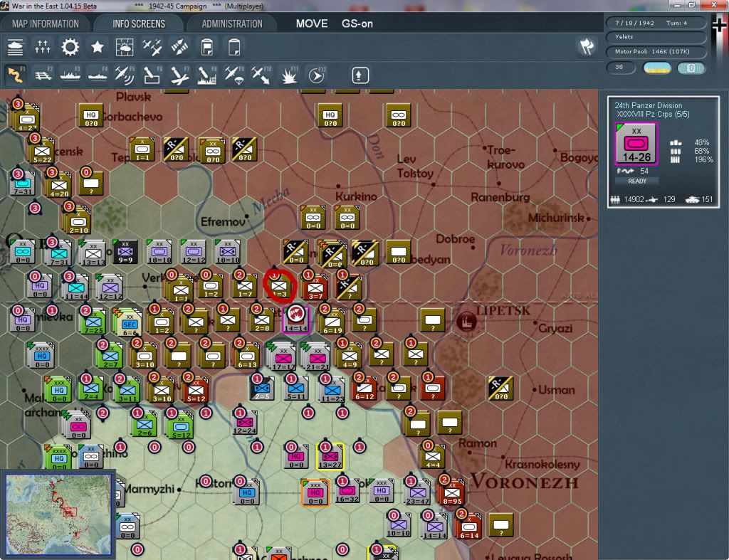Click the date and Turn 4 field
Image resolution: width=729 pixels, height=560 pixels.
click(656, 23)
